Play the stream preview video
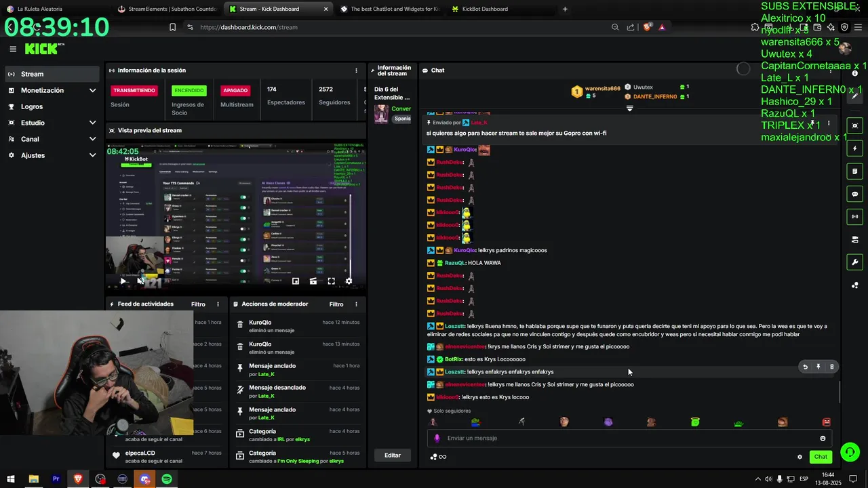 tap(123, 281)
